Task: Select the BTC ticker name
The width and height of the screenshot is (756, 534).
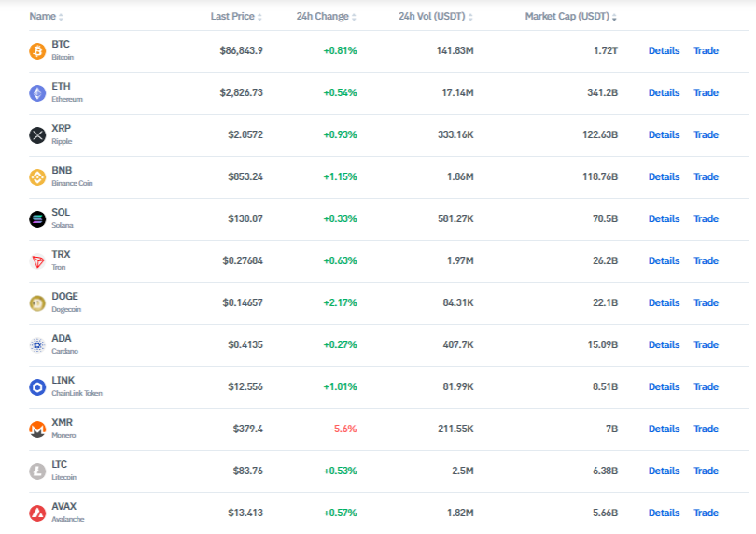Action: pyautogui.click(x=61, y=45)
